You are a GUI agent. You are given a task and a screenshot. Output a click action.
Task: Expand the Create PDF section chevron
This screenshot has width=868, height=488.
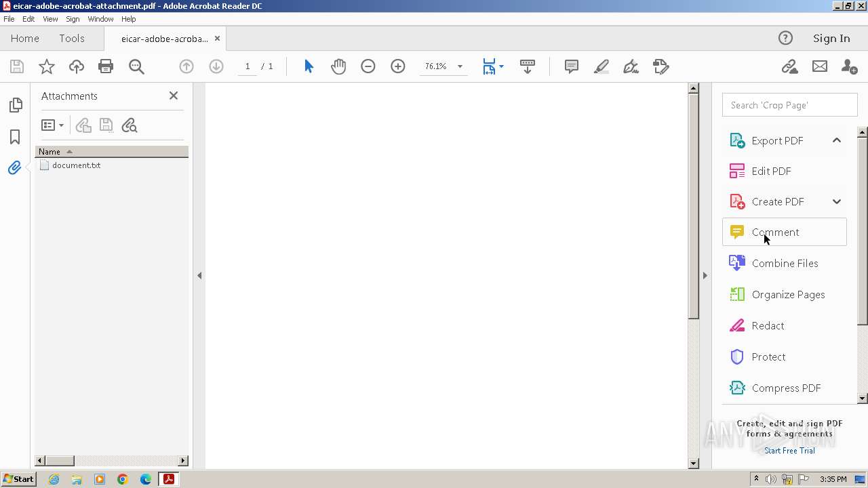[837, 201]
